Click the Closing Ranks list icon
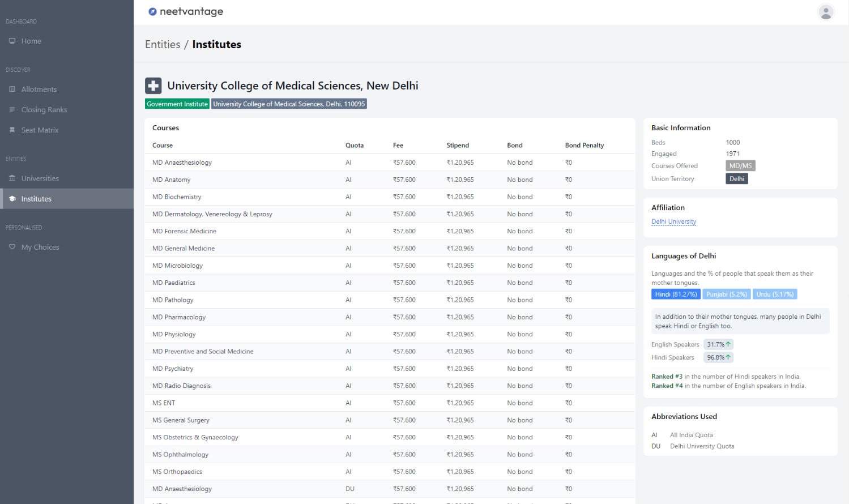This screenshot has height=504, width=849. (12, 109)
